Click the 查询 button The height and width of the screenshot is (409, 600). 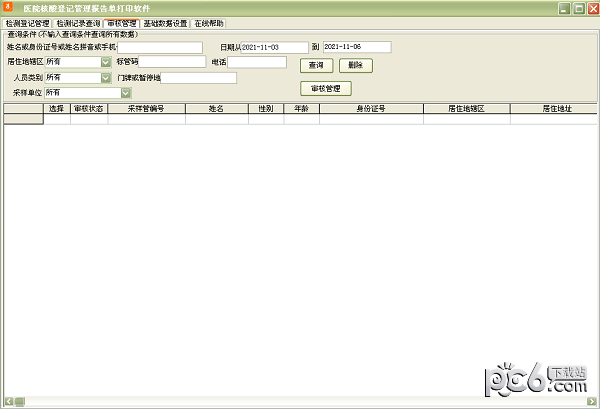pos(316,65)
